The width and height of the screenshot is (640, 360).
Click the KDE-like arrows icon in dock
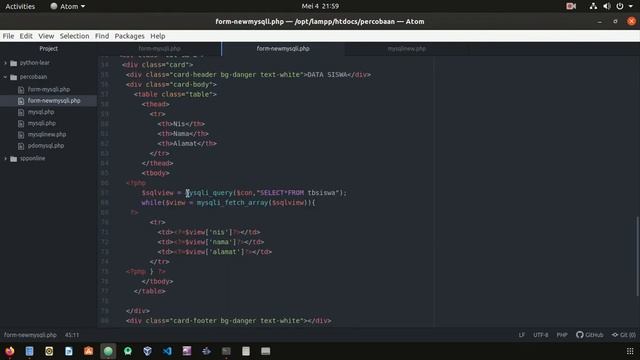pyautogui.click(x=206, y=351)
